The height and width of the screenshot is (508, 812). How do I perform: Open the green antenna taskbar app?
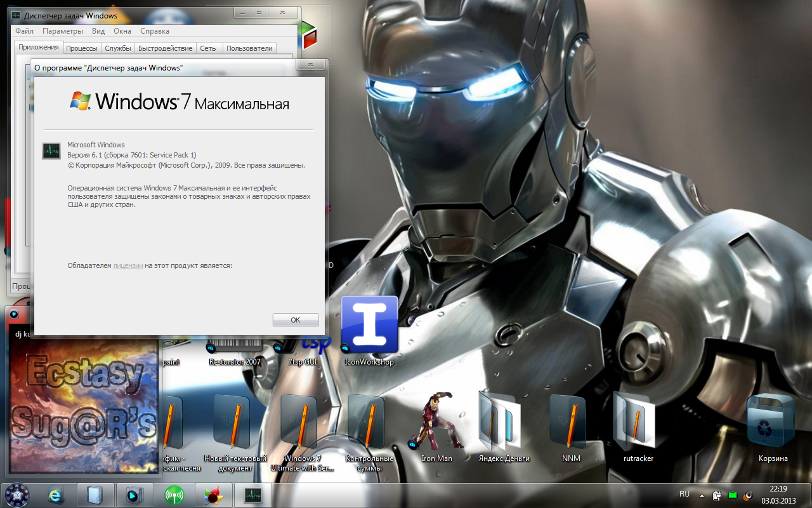(174, 495)
